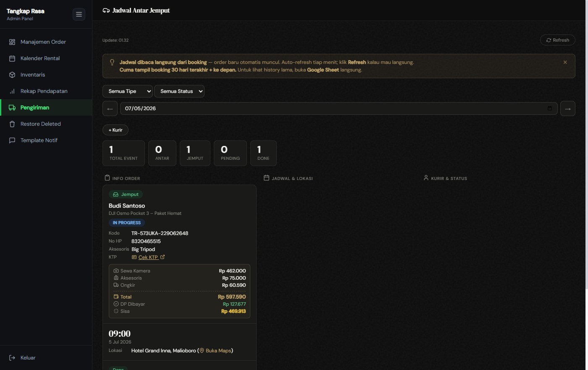Screen dimensions: 588x370
Task: Click the page vertical scrollbar
Action: click(586, 145)
